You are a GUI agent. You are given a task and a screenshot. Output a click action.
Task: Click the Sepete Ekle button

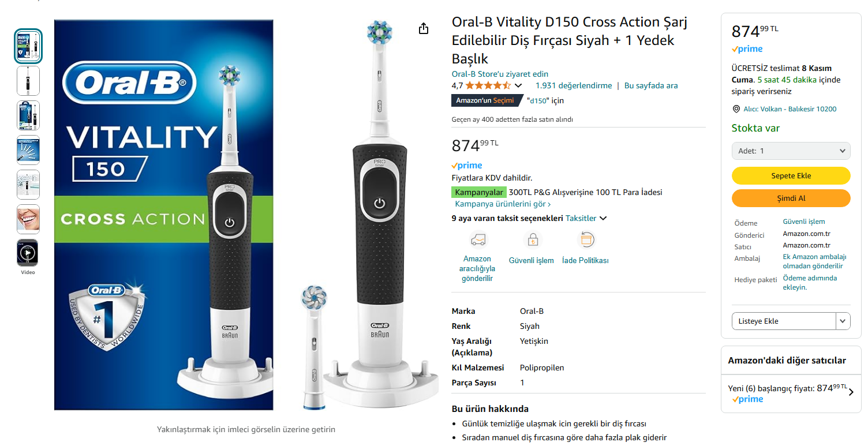pyautogui.click(x=791, y=175)
